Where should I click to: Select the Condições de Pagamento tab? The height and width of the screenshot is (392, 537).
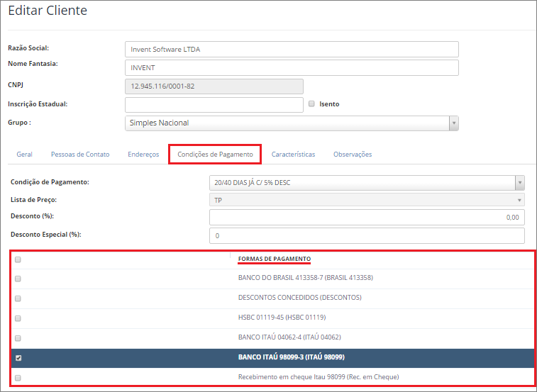tap(215, 155)
